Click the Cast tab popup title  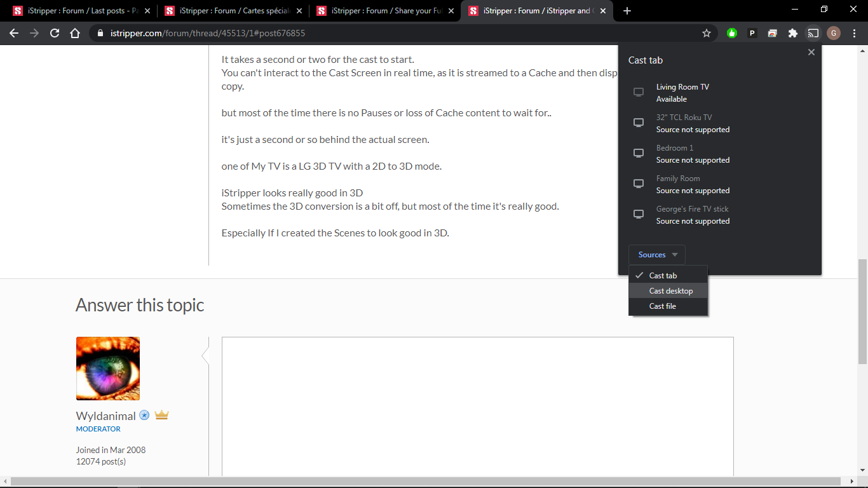click(646, 60)
